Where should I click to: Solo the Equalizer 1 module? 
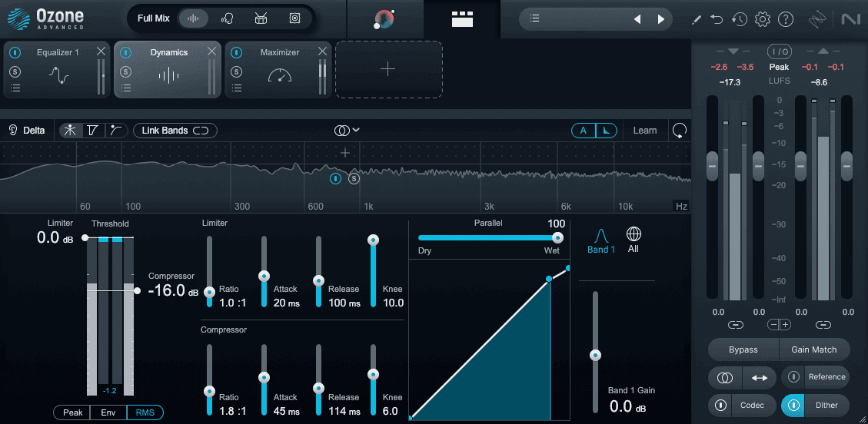(x=15, y=71)
